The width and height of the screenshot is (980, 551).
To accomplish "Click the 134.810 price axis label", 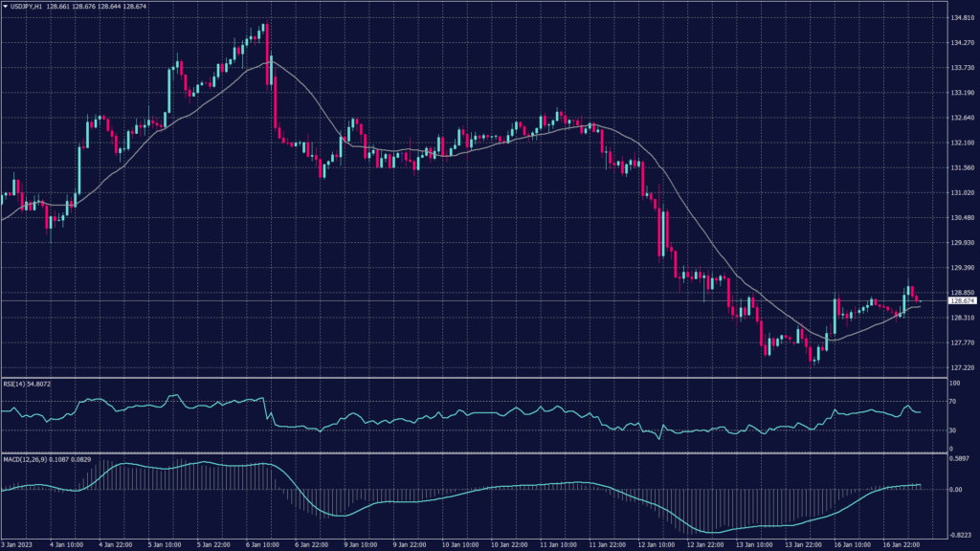I will pos(961,18).
